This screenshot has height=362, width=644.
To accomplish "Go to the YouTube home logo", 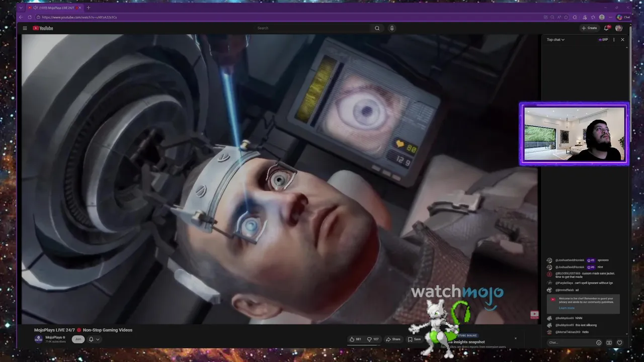I will (43, 28).
